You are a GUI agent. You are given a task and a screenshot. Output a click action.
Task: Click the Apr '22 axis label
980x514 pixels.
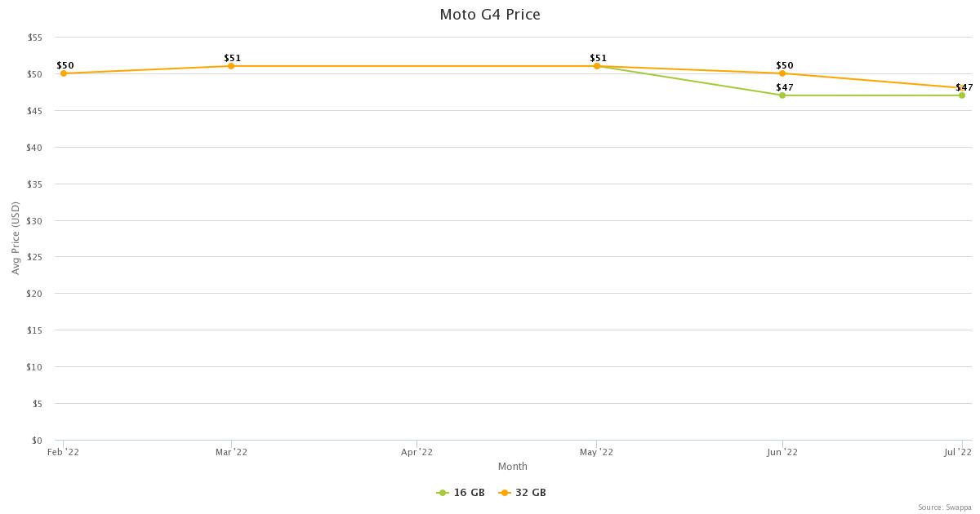417,452
